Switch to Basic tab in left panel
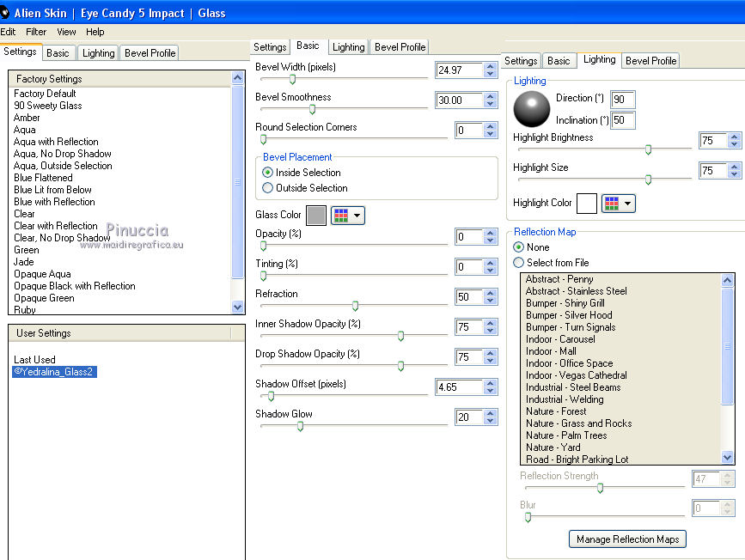This screenshot has width=745, height=560. pyautogui.click(x=58, y=53)
